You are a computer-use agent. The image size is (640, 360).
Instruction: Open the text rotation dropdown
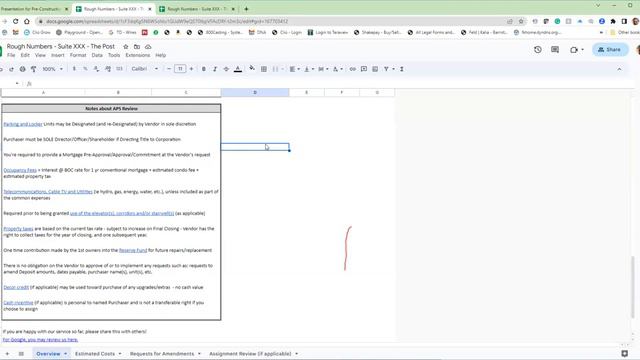(338, 69)
